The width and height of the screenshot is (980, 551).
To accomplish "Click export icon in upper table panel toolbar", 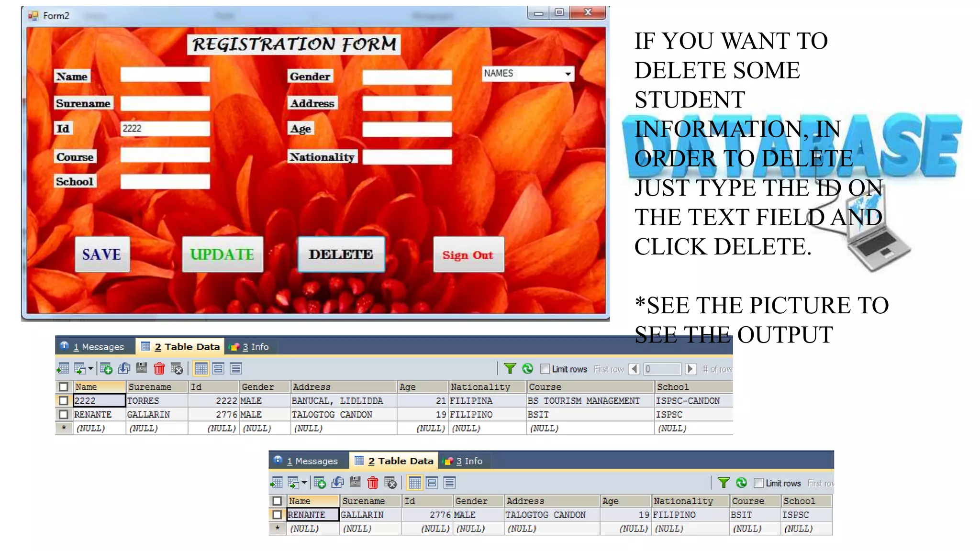I will point(63,368).
